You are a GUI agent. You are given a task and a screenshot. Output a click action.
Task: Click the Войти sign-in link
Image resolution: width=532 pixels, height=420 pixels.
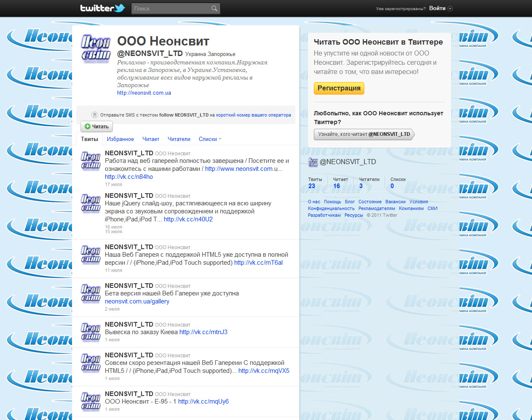(x=437, y=8)
